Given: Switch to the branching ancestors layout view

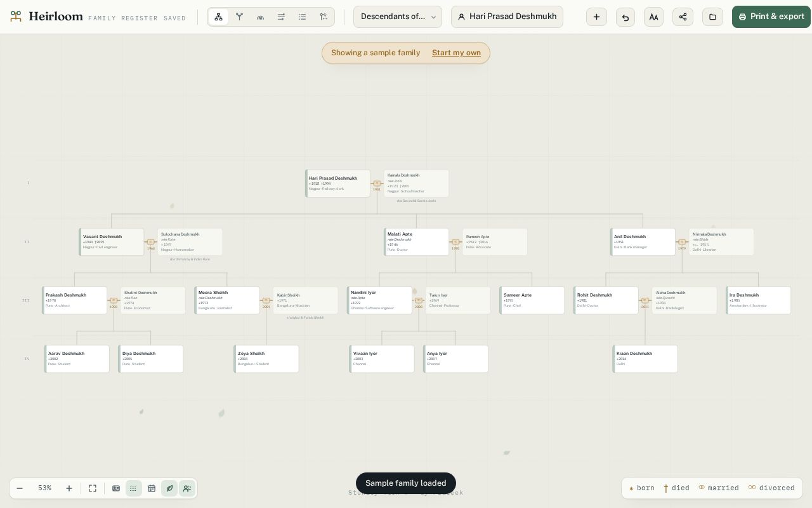Looking at the screenshot, I should coord(239,17).
